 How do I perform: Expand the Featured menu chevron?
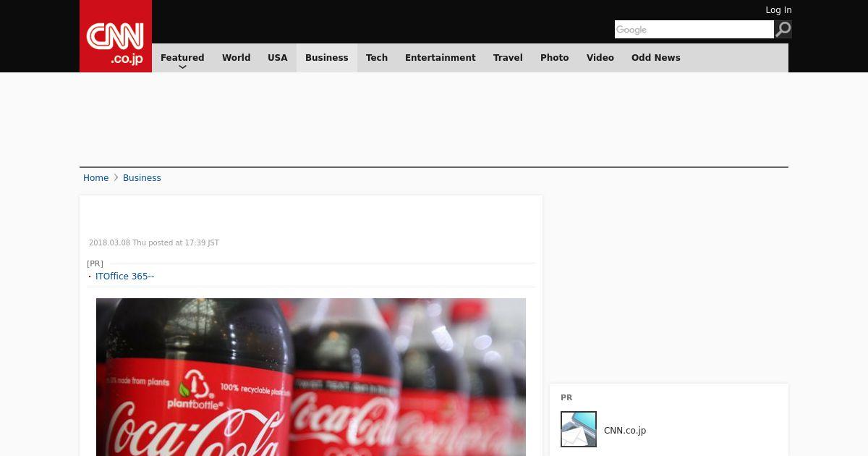[182, 67]
